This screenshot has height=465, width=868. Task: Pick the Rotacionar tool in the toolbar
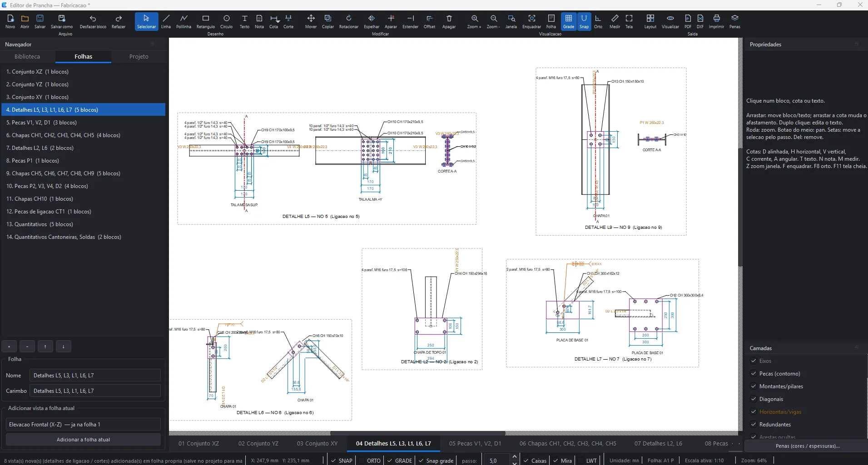point(348,21)
